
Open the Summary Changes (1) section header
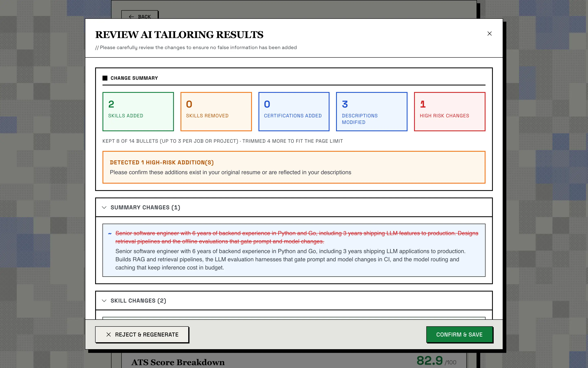click(294, 207)
